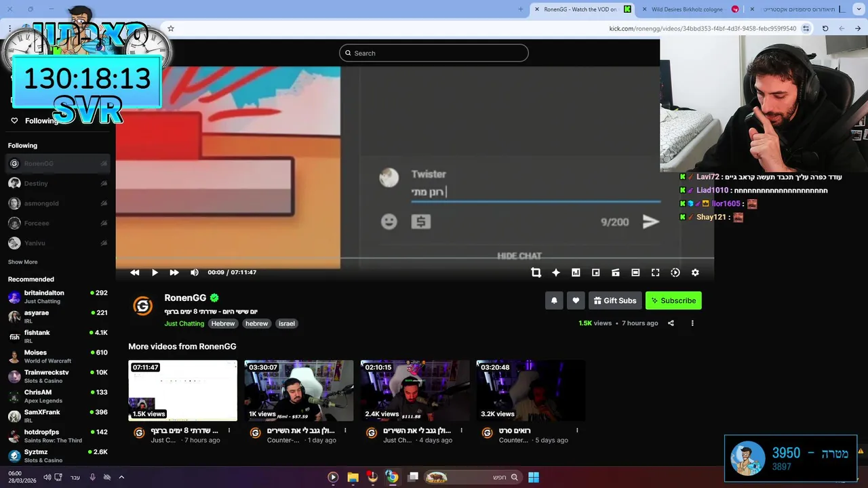868x488 pixels.
Task: Click the Gift Subs button
Action: click(615, 300)
